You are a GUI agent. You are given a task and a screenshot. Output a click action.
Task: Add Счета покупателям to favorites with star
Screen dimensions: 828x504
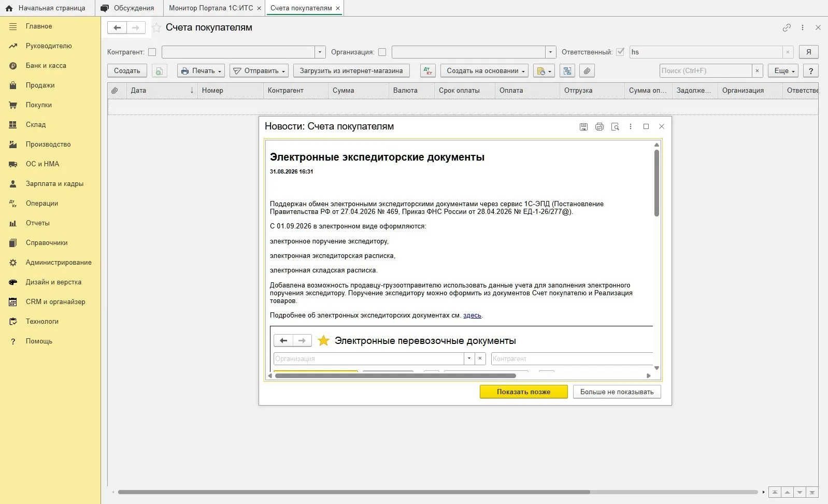[x=156, y=28]
